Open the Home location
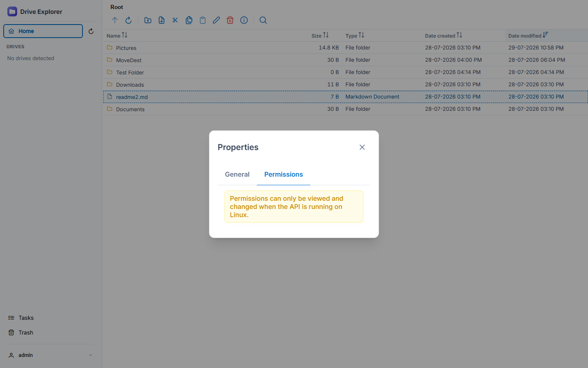 click(x=43, y=31)
